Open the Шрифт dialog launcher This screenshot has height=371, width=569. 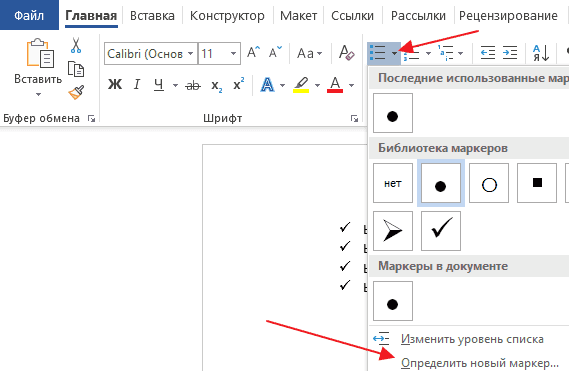(x=354, y=118)
